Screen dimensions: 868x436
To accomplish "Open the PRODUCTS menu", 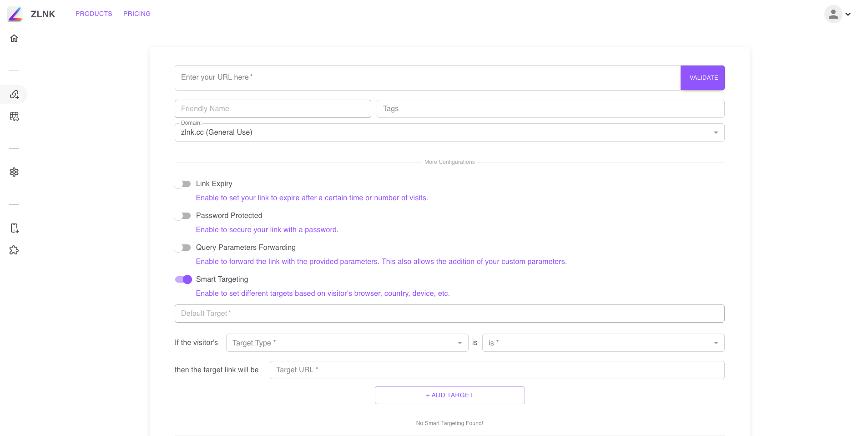I will tap(94, 14).
